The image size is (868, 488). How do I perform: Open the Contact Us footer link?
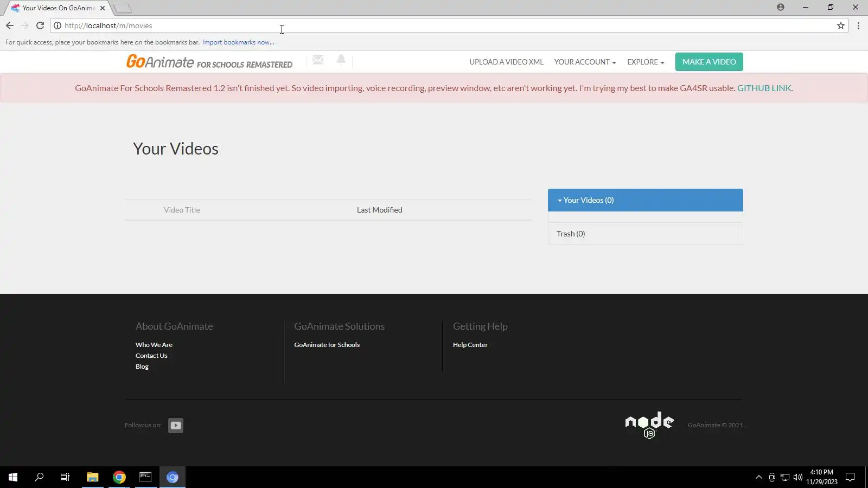click(x=151, y=356)
